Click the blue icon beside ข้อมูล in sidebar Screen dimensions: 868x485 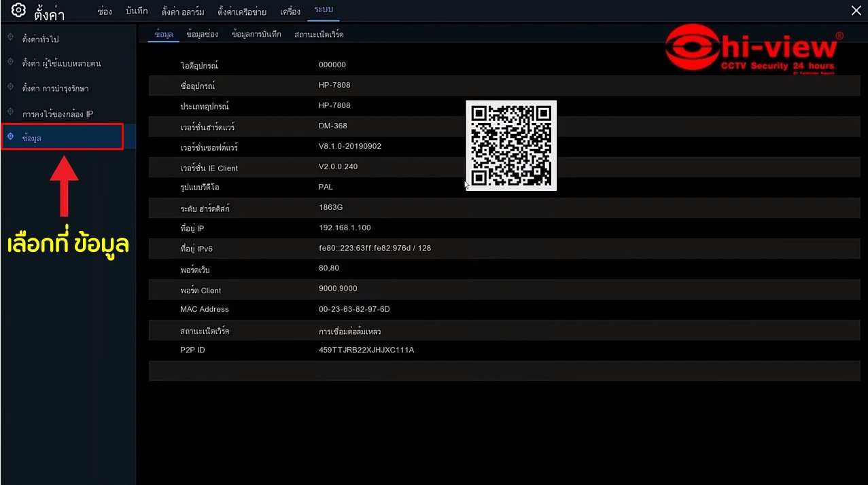tap(10, 137)
